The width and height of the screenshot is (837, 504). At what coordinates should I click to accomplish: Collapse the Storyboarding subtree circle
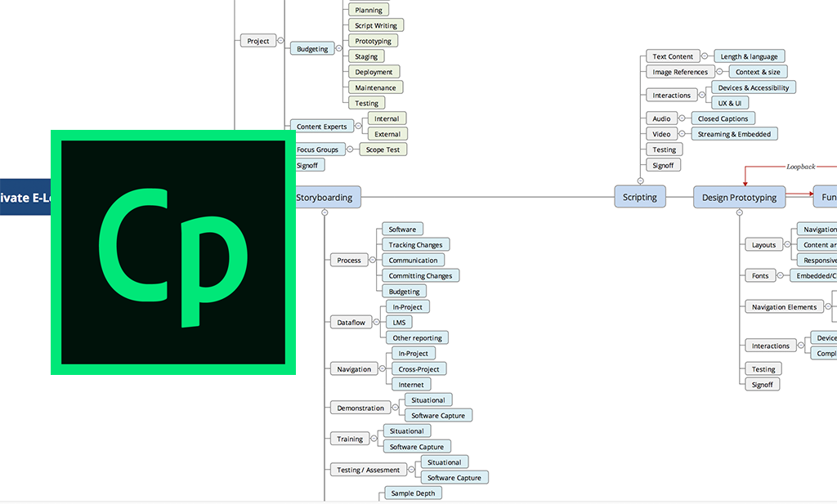point(325,212)
